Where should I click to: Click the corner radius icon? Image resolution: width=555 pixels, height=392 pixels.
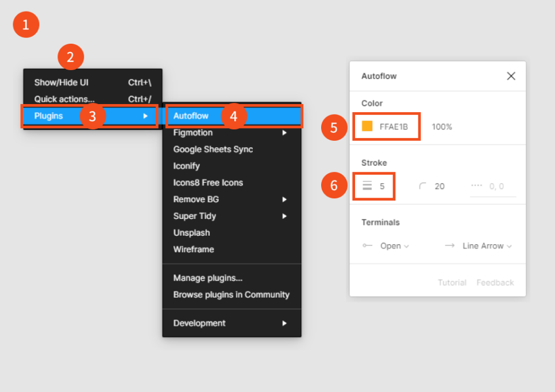coord(423,186)
